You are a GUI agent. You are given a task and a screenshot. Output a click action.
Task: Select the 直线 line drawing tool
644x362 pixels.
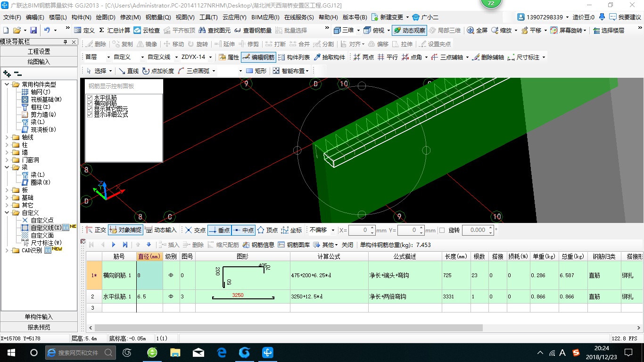point(128,71)
